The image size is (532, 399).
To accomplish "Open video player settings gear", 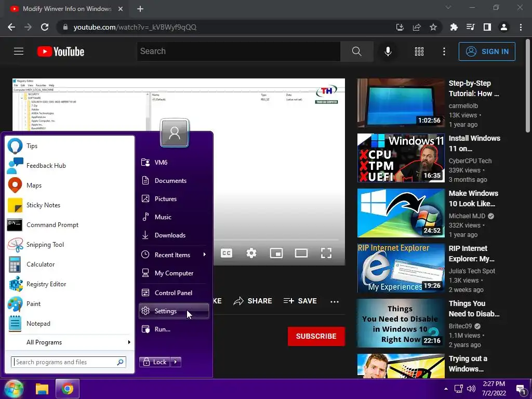I will pos(251,253).
